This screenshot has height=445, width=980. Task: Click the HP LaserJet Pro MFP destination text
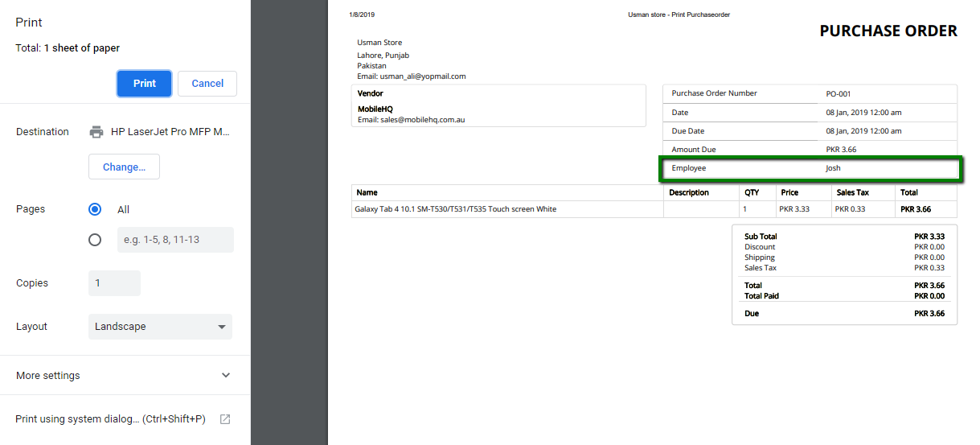point(171,132)
